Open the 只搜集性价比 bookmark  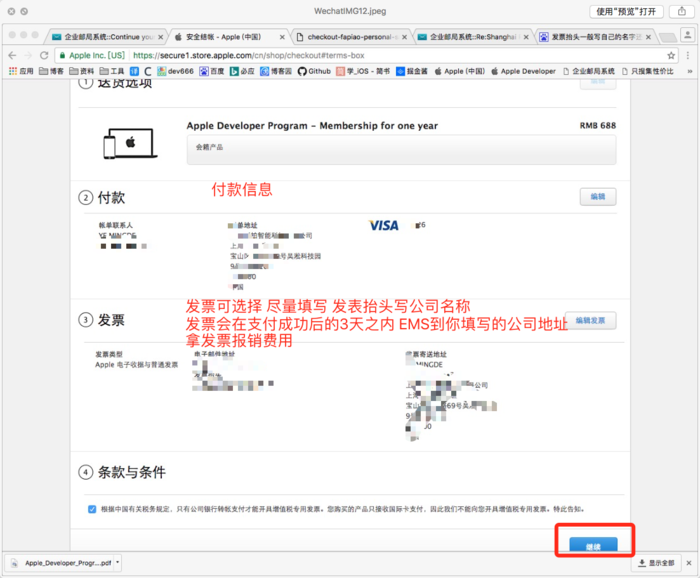(x=647, y=71)
